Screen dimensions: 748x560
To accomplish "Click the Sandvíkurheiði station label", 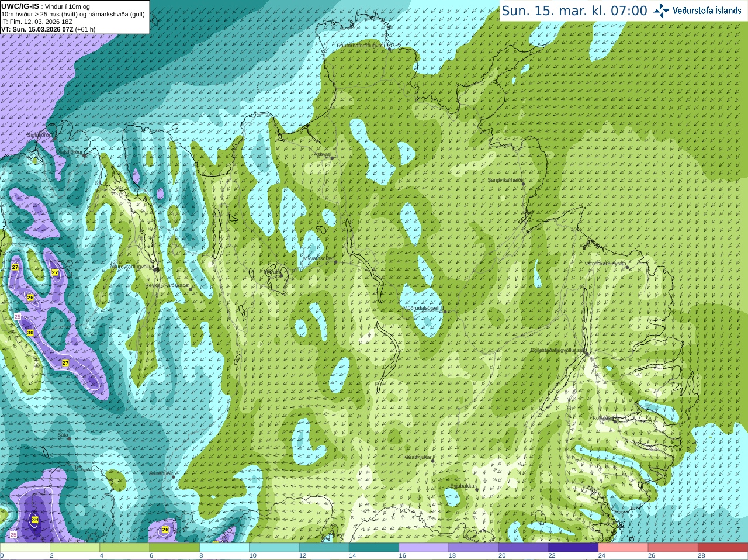I will tap(505, 180).
